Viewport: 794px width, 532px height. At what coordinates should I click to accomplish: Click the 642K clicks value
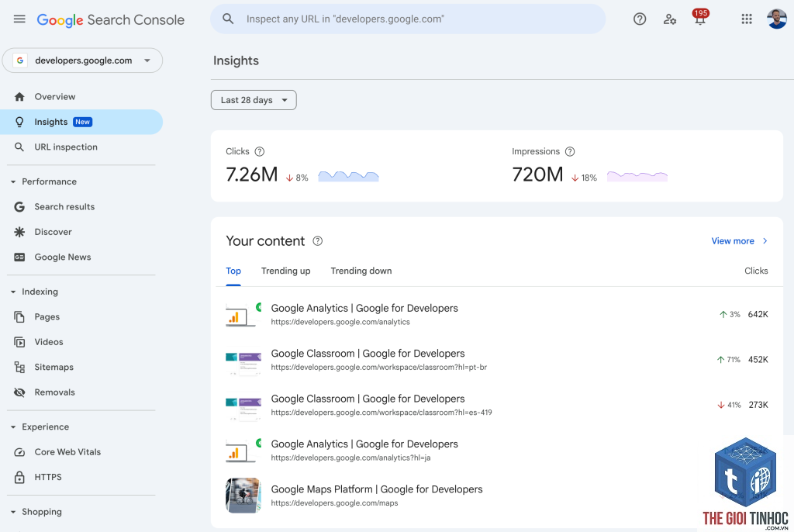pos(758,315)
